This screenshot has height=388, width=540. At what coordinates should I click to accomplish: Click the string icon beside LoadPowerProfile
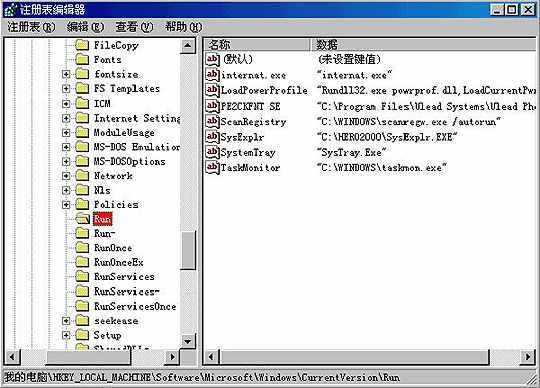(x=212, y=90)
